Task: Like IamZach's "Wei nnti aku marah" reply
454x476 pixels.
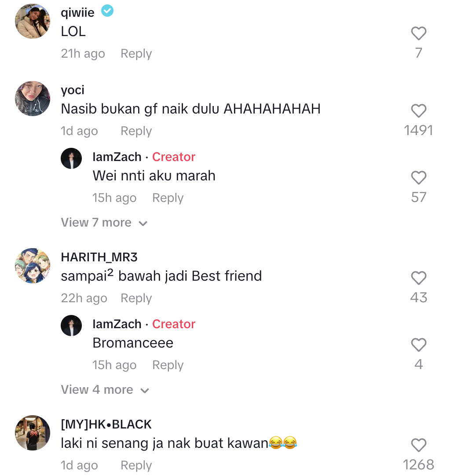Action: [418, 178]
